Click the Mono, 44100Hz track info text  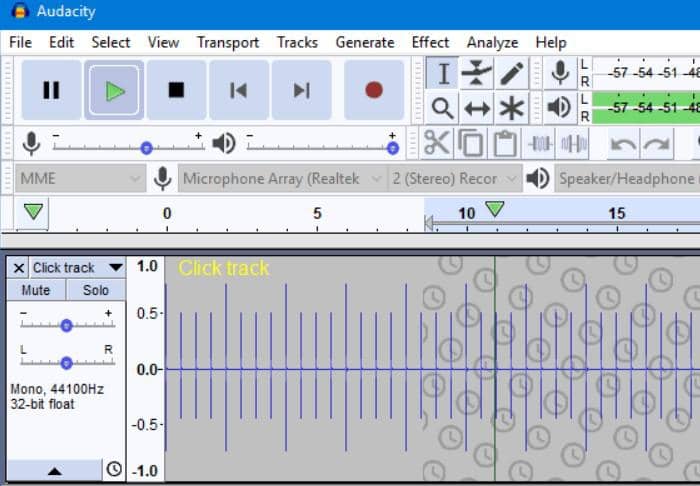[57, 390]
